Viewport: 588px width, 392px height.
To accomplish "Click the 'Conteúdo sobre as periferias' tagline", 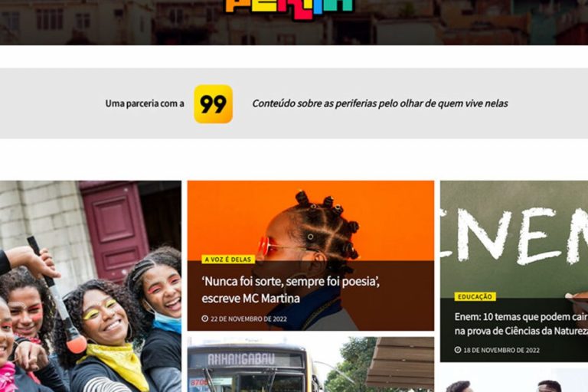I will 380,103.
